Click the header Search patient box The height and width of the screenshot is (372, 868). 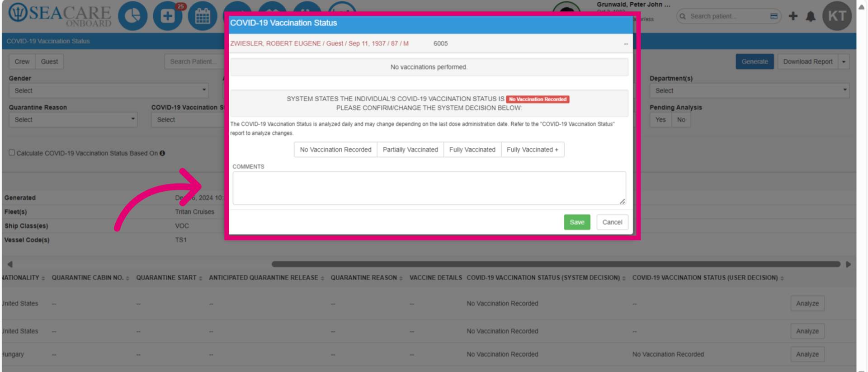point(729,16)
